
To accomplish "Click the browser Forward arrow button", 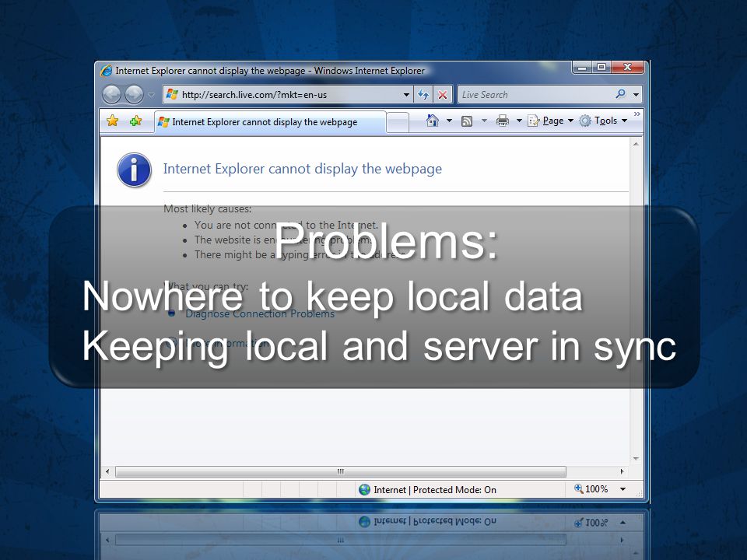I will point(134,95).
